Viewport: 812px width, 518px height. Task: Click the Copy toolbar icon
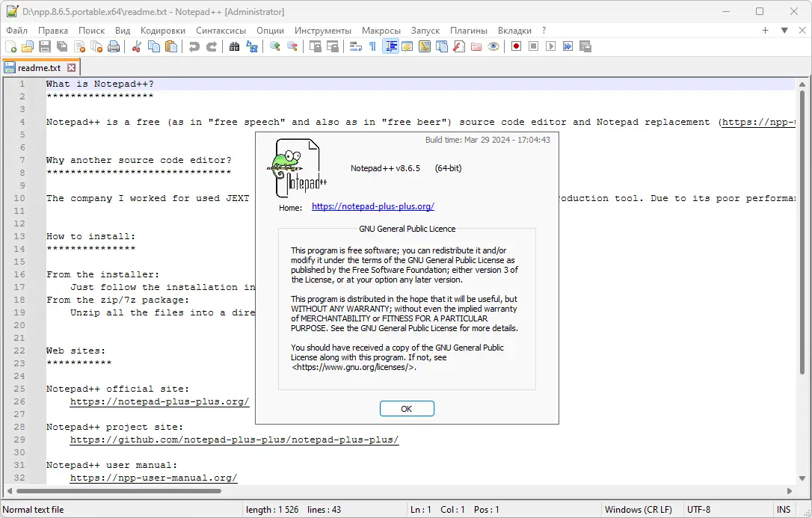[x=154, y=46]
